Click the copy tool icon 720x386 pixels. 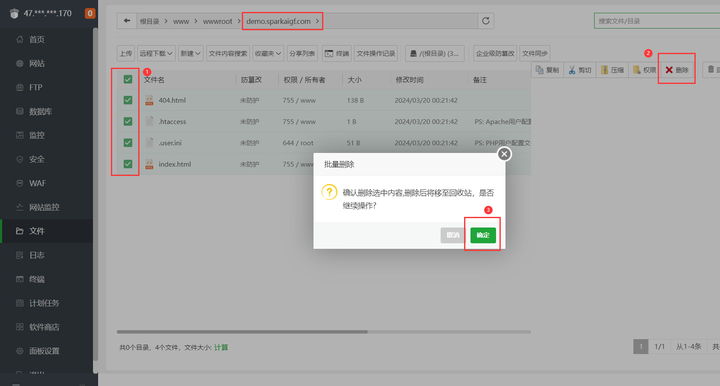(x=539, y=70)
